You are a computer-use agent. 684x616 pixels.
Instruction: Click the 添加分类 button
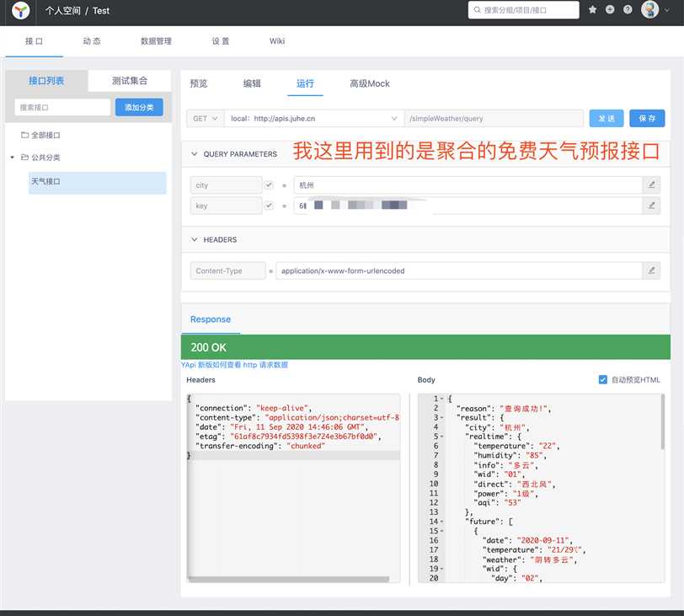tap(139, 107)
